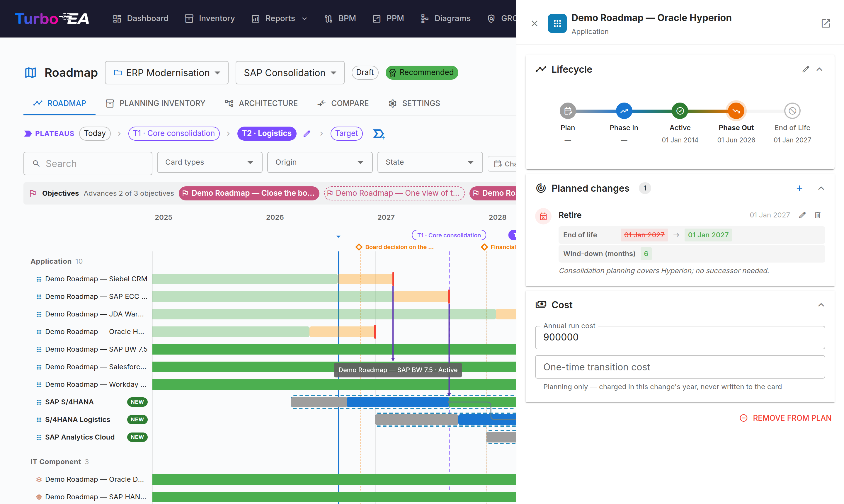Open the Dashboard menu item

click(x=141, y=18)
